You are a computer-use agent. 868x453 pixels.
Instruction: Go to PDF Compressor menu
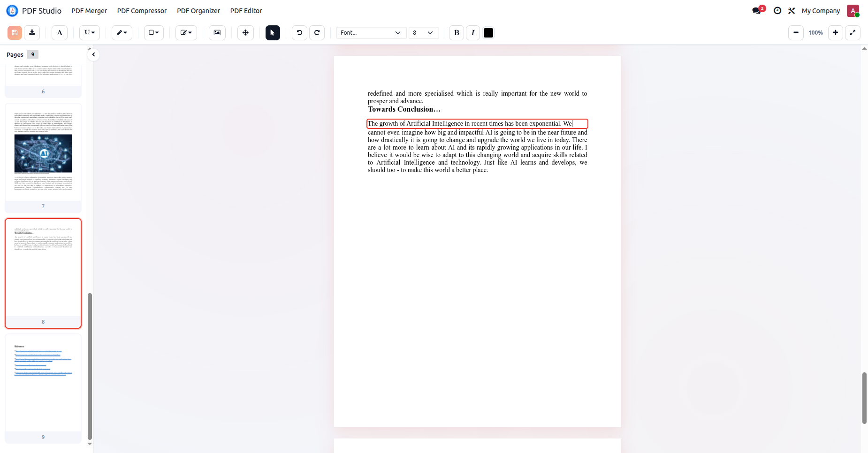142,10
